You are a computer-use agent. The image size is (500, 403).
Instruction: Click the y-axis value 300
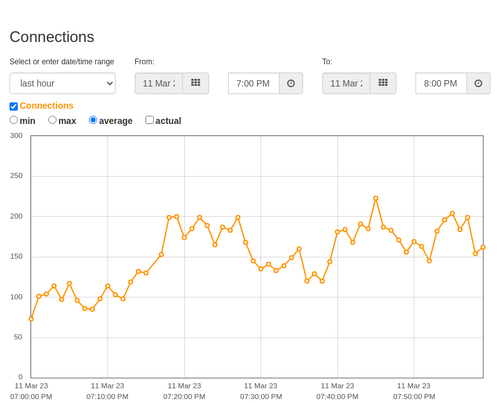[x=16, y=136]
